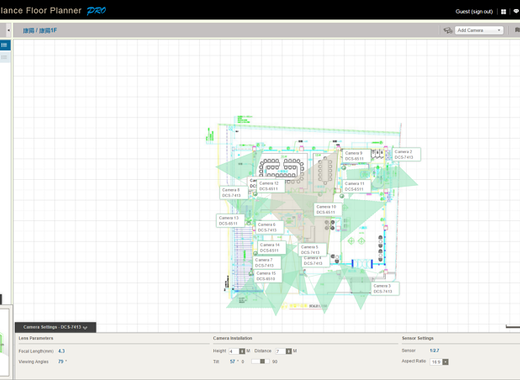Select the Camera 3 DCS-7413 label

[385, 288]
